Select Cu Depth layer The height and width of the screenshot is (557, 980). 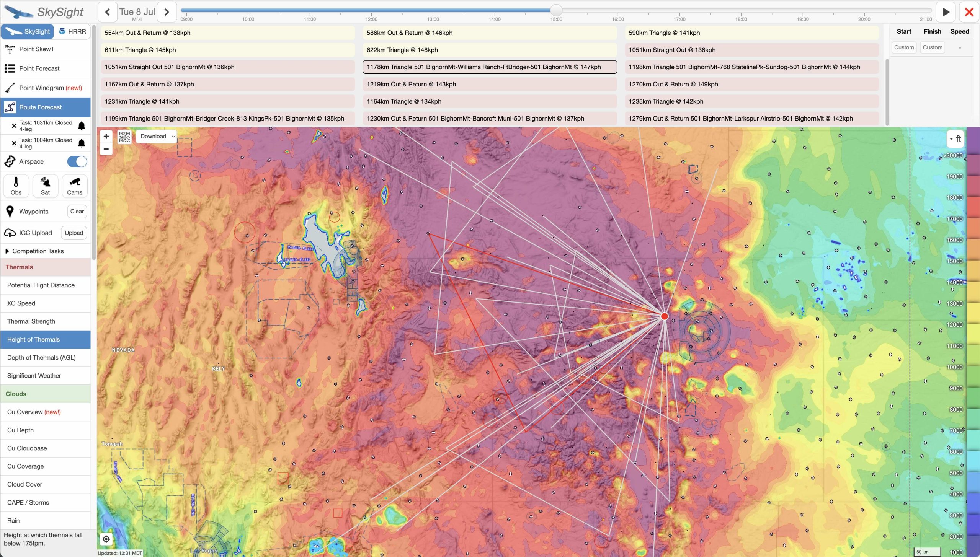46,430
